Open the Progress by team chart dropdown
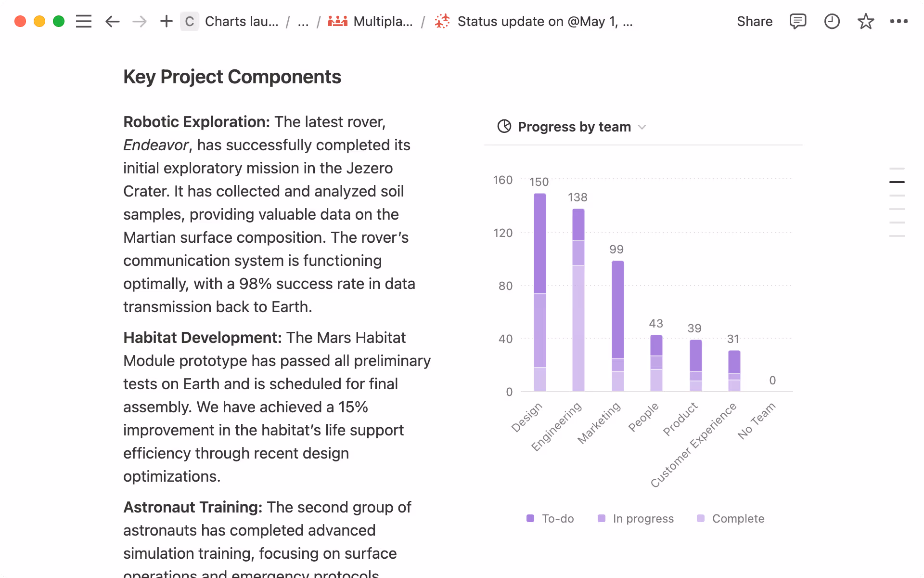 click(x=642, y=127)
